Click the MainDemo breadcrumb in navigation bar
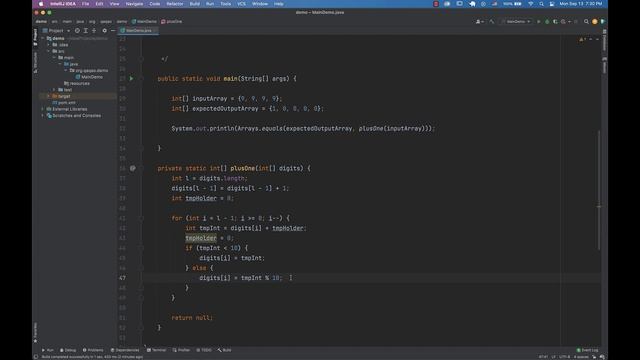 (x=144, y=21)
